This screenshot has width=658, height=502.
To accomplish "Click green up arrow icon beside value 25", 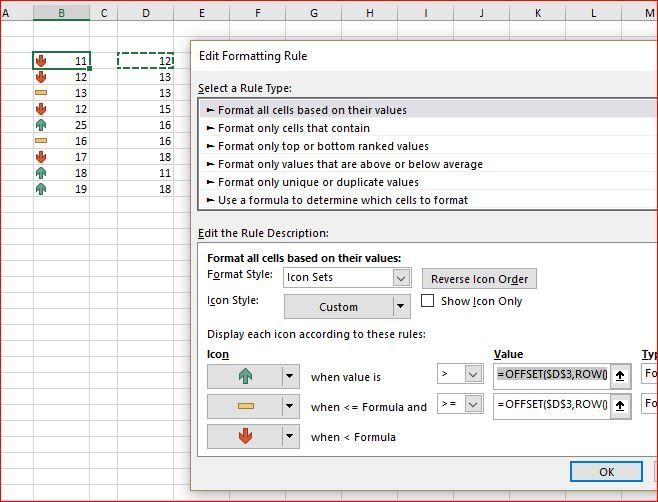I will [x=41, y=125].
